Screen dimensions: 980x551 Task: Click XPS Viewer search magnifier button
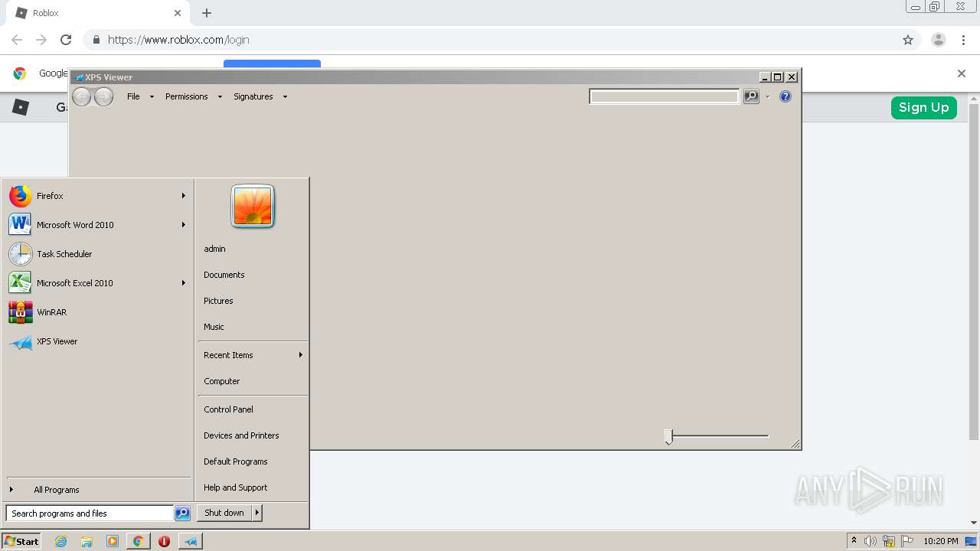[751, 96]
